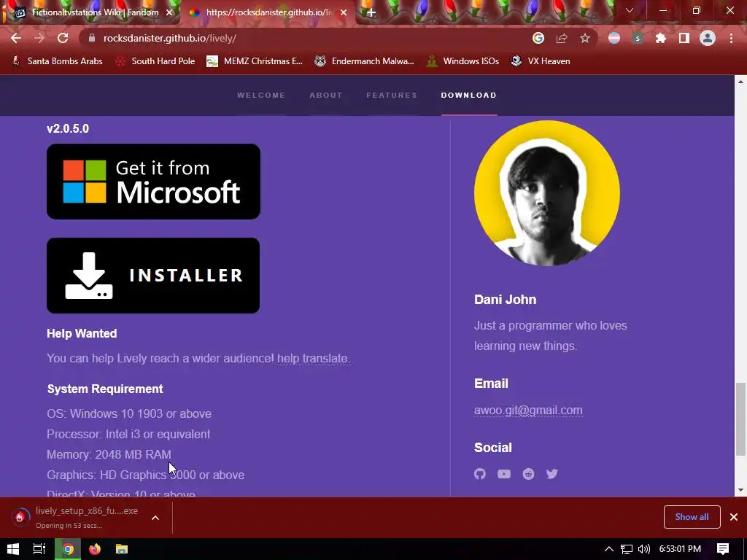
Task: Open the Chrome three-dot menu
Action: pos(731,38)
